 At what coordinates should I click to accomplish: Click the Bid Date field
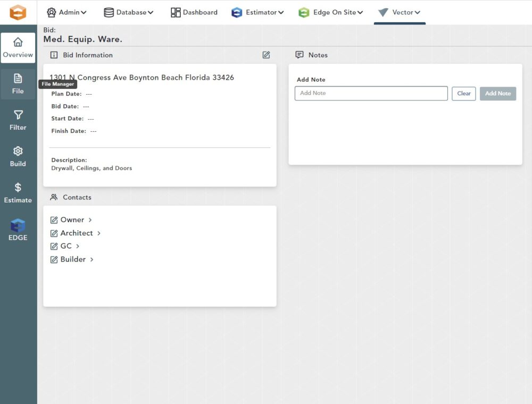[x=70, y=106]
